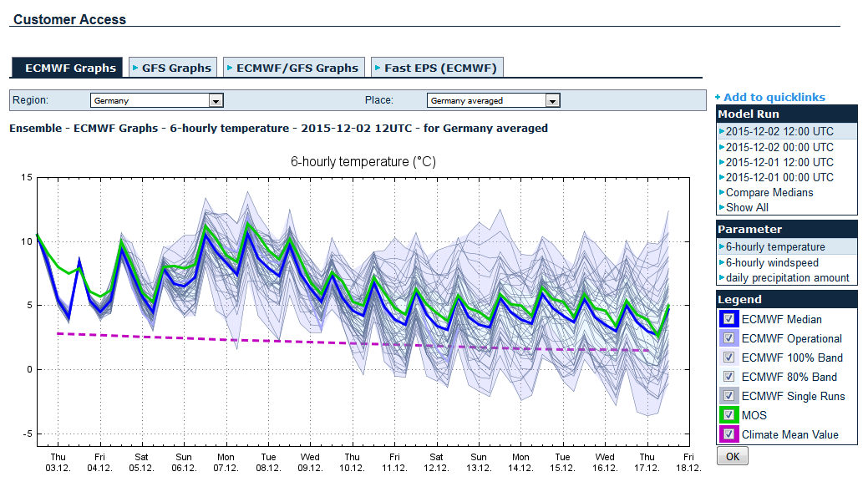
Task: Click the plus icon beside Add to quicklinks
Action: pos(718,98)
